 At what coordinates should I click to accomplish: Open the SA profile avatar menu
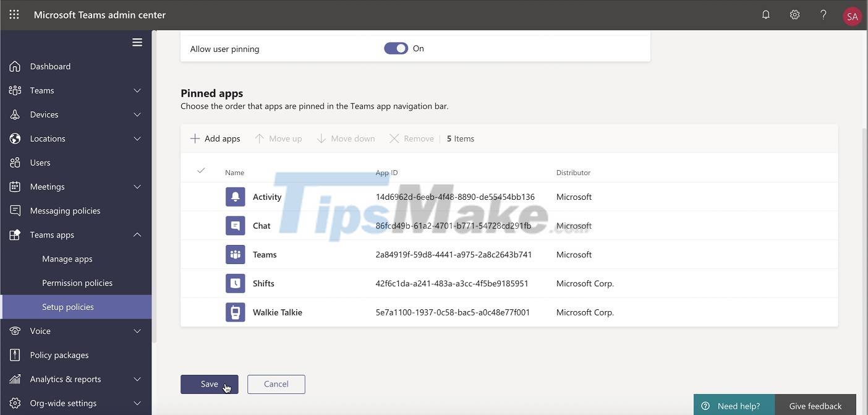[852, 15]
